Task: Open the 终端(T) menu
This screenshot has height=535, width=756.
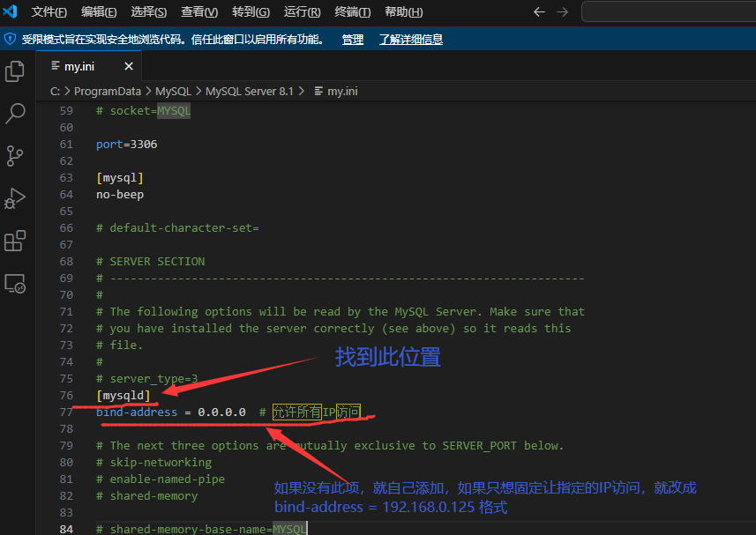Action: tap(353, 12)
